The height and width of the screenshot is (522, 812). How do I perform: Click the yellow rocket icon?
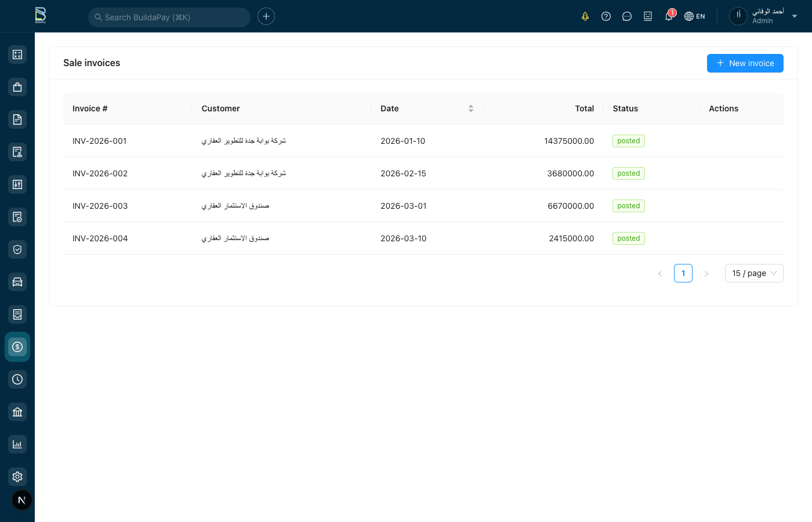[585, 16]
